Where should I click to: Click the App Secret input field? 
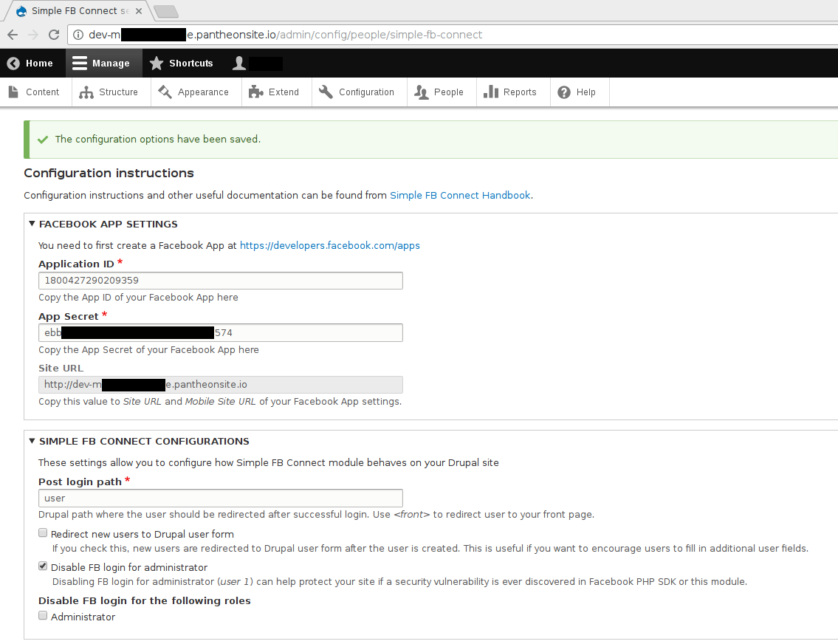[221, 332]
